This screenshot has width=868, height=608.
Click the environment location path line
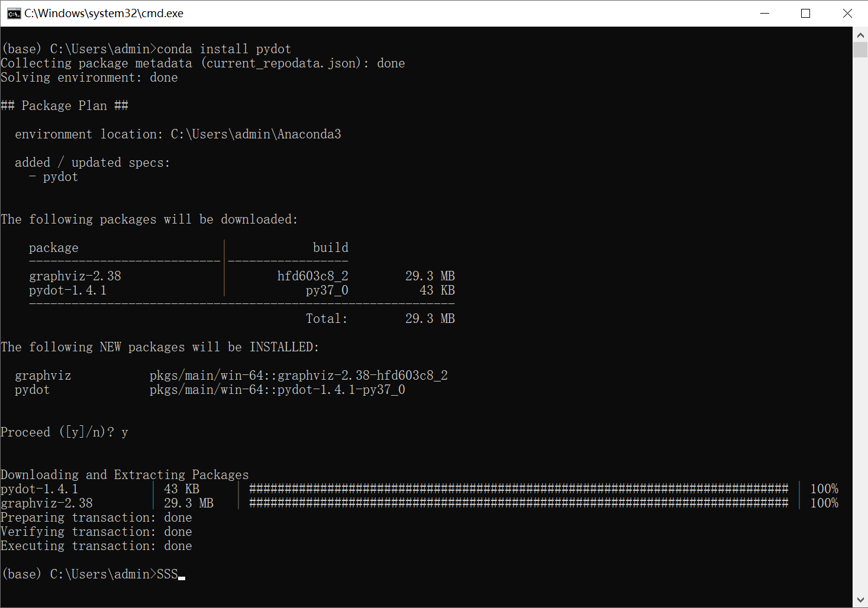(x=178, y=134)
